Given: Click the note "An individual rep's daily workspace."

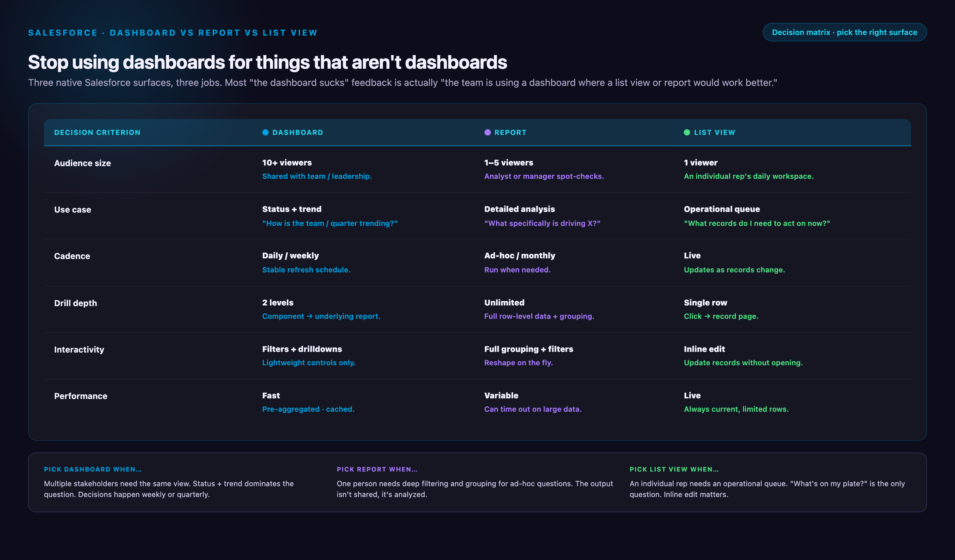Looking at the screenshot, I should (748, 176).
